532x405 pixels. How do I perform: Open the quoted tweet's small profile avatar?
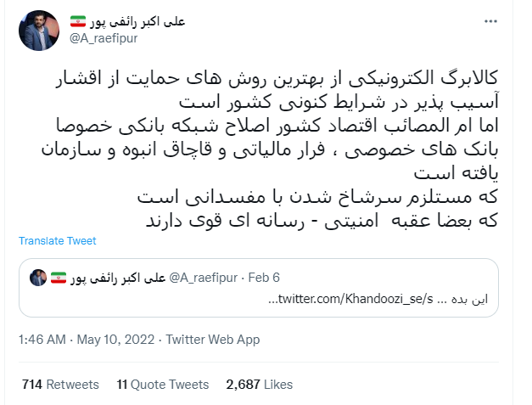[38, 278]
